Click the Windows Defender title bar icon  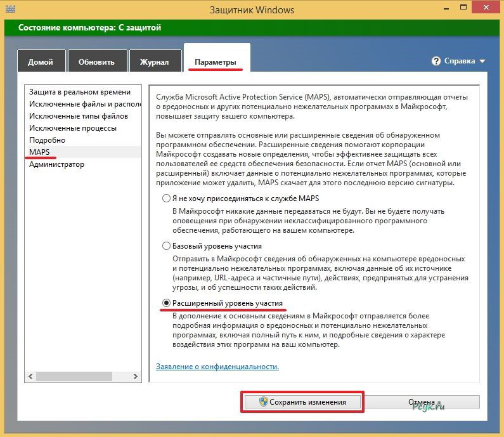click(x=10, y=9)
